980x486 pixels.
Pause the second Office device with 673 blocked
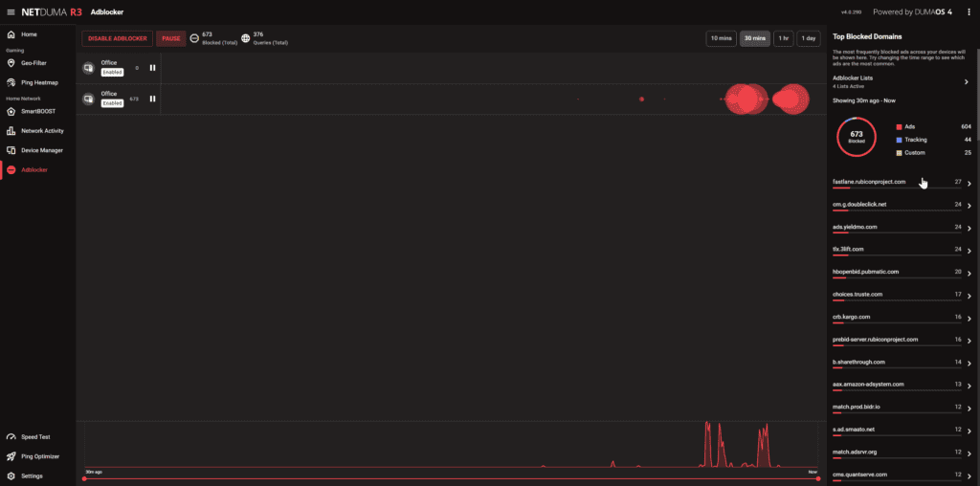point(152,99)
